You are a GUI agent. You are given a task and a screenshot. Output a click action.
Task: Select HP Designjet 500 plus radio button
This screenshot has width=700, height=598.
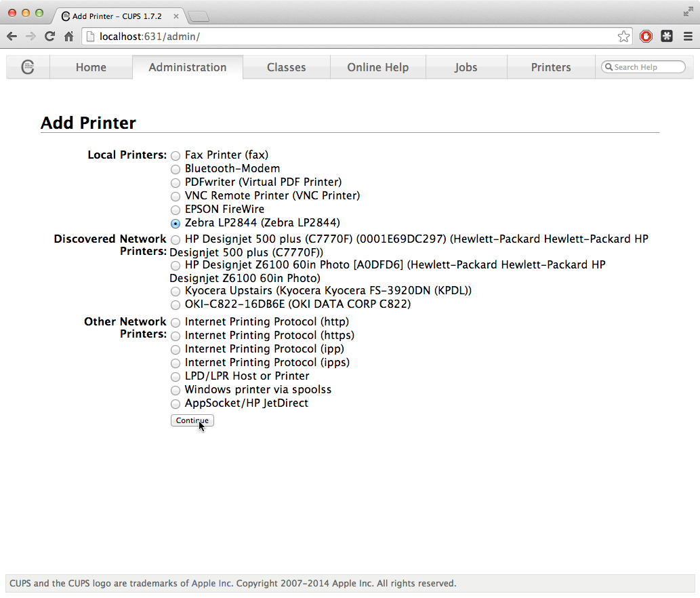point(176,240)
